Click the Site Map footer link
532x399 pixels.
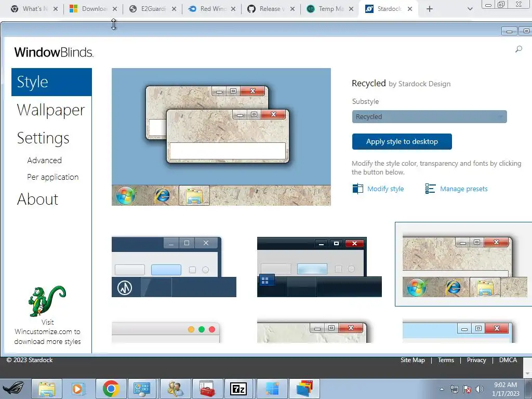[x=413, y=360]
